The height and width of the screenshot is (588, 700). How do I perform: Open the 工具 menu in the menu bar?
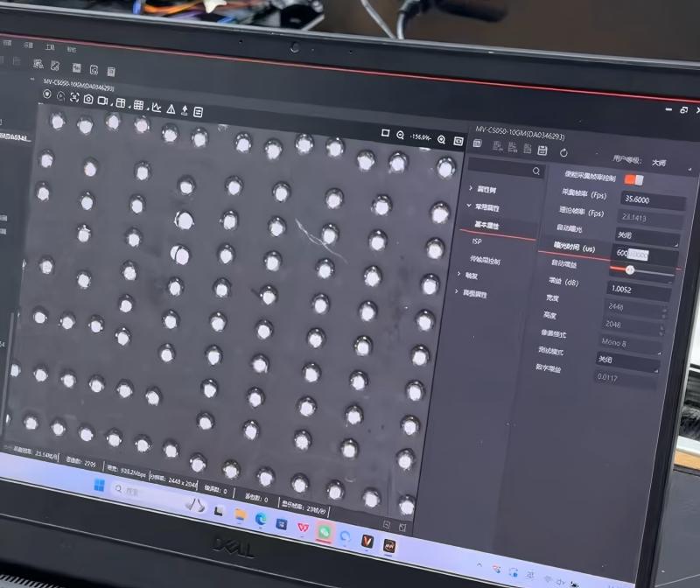[x=51, y=46]
